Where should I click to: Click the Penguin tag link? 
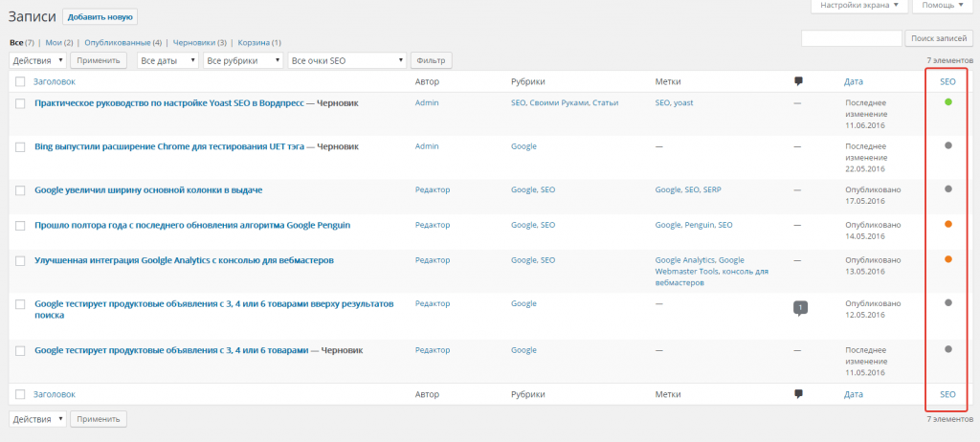pos(699,225)
